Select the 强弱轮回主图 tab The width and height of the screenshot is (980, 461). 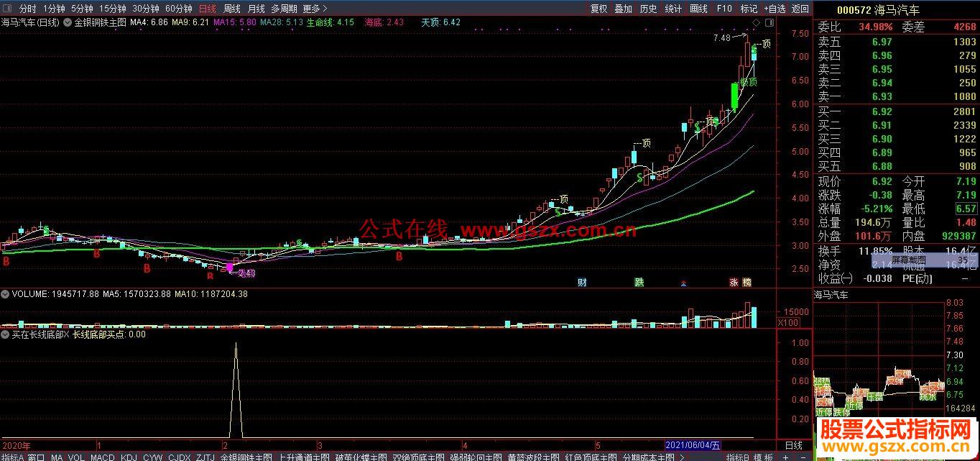476,457
